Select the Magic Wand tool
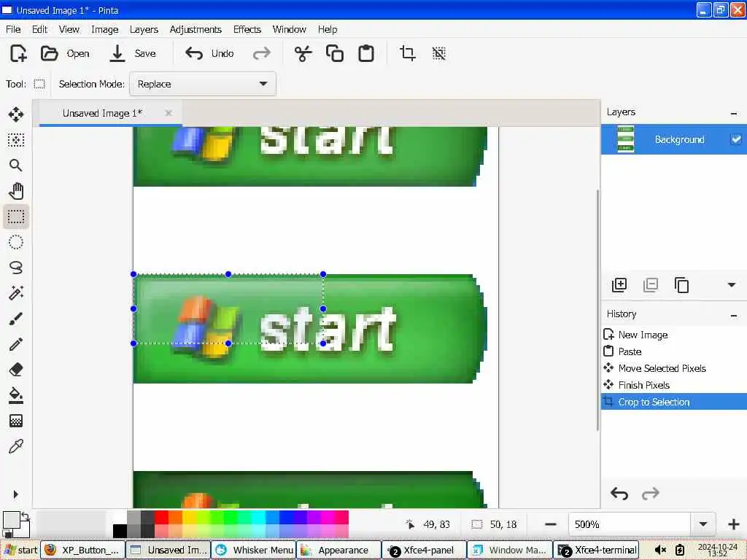 pyautogui.click(x=16, y=293)
